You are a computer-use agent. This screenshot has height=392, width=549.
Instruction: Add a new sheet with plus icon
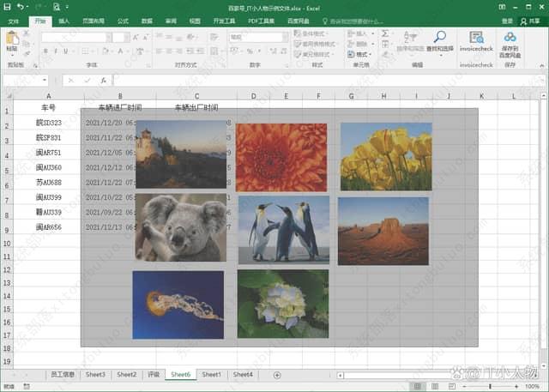[276, 375]
